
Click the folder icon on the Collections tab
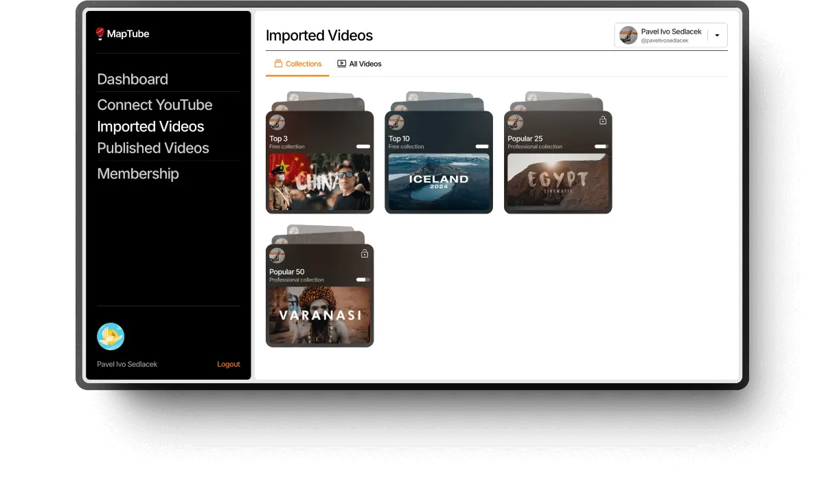point(279,63)
